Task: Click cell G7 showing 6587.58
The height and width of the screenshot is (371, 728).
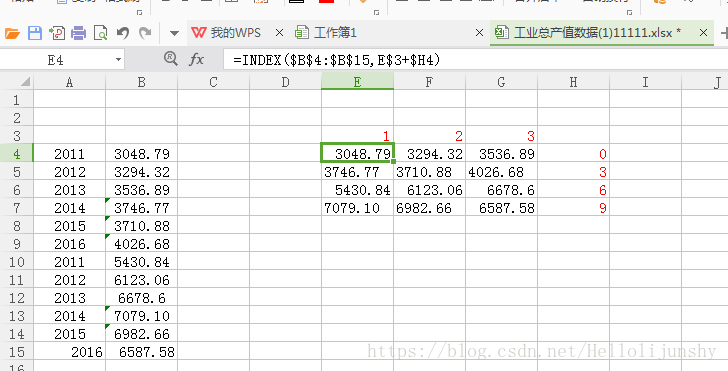Action: (x=501, y=208)
